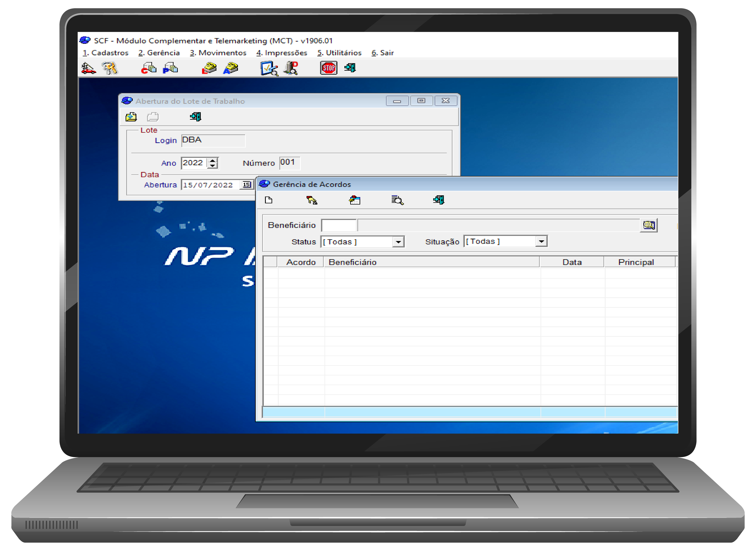The width and height of the screenshot is (756, 551).
Task: Open the 1. Cadastros menu
Action: (105, 53)
